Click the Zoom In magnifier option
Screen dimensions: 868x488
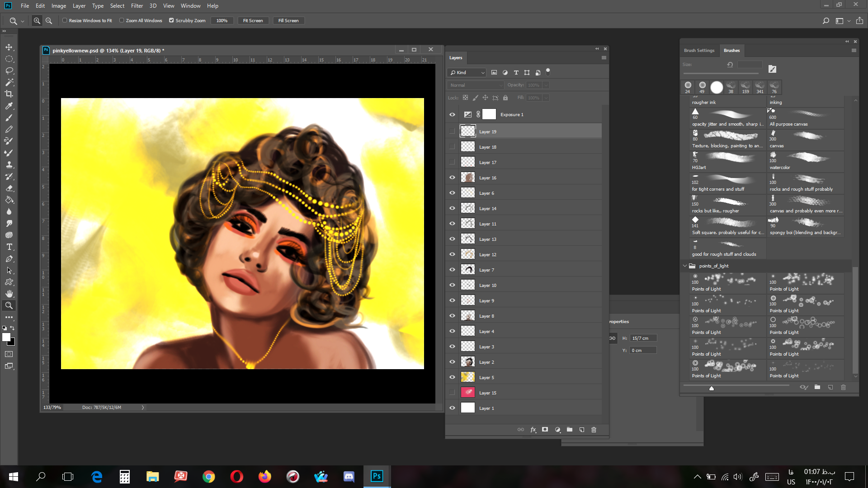pyautogui.click(x=37, y=21)
